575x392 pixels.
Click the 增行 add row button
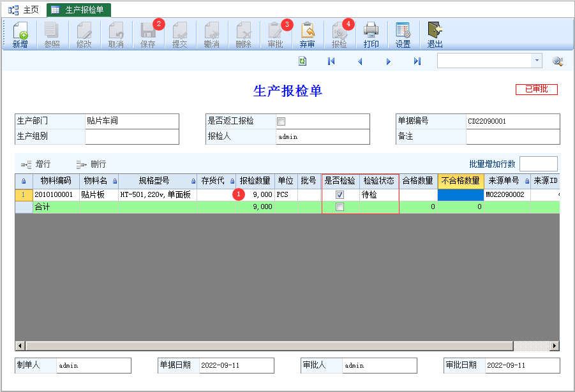(x=36, y=164)
